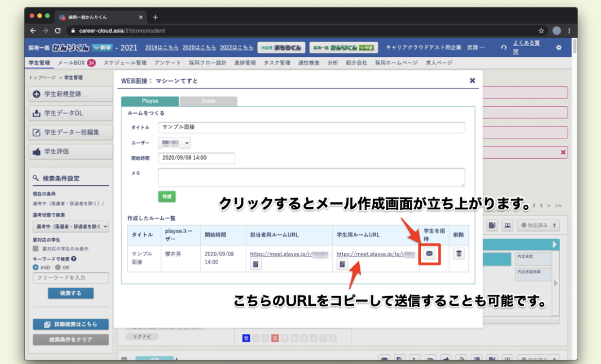
Task: Open the document icon next to 対応済み
Action: (x=492, y=225)
